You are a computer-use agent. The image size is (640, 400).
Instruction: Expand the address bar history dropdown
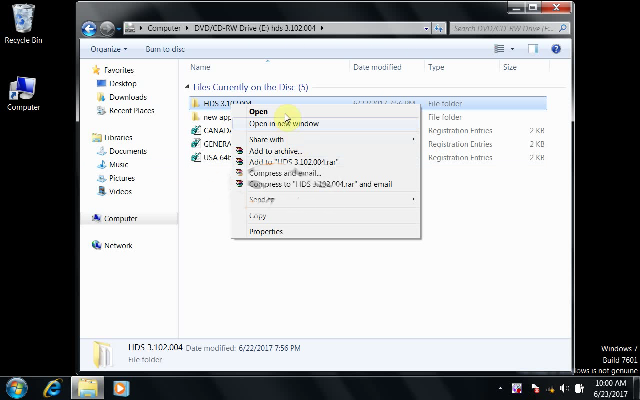426,29
